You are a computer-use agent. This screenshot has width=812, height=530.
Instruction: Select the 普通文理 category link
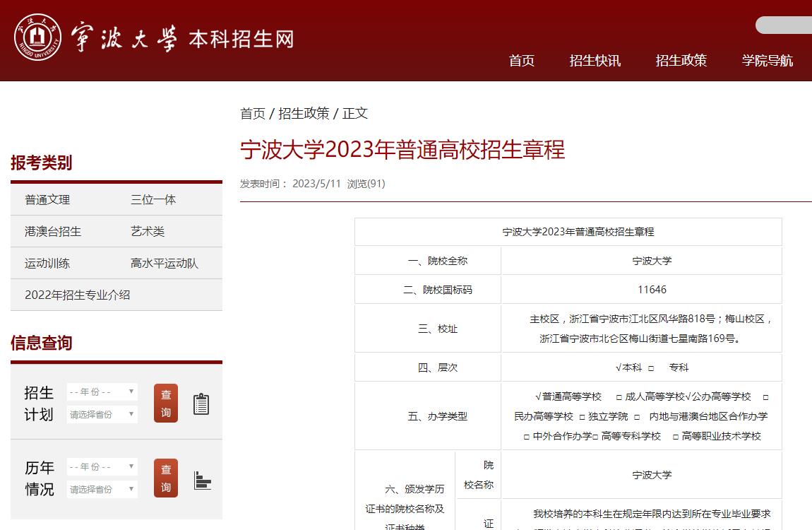[47, 199]
